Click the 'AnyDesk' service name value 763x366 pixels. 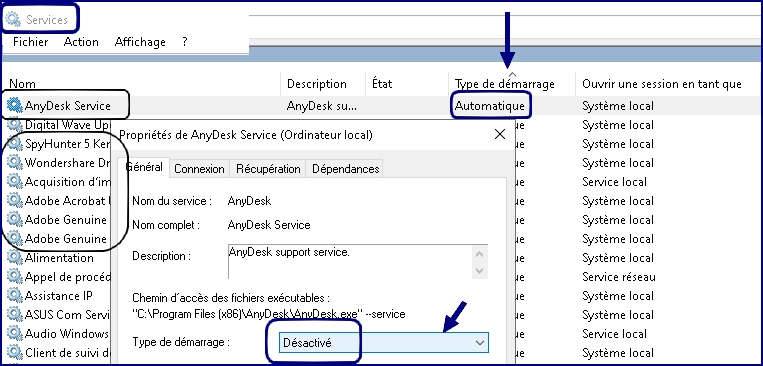coord(249,201)
